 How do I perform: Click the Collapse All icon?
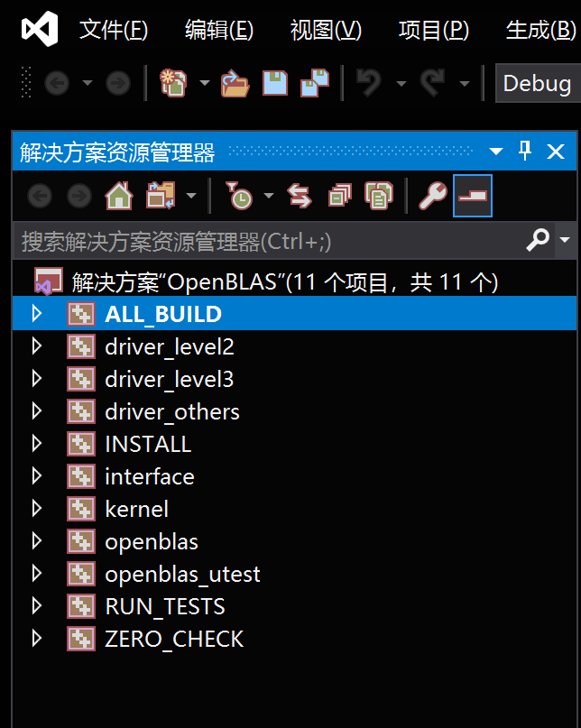click(340, 196)
